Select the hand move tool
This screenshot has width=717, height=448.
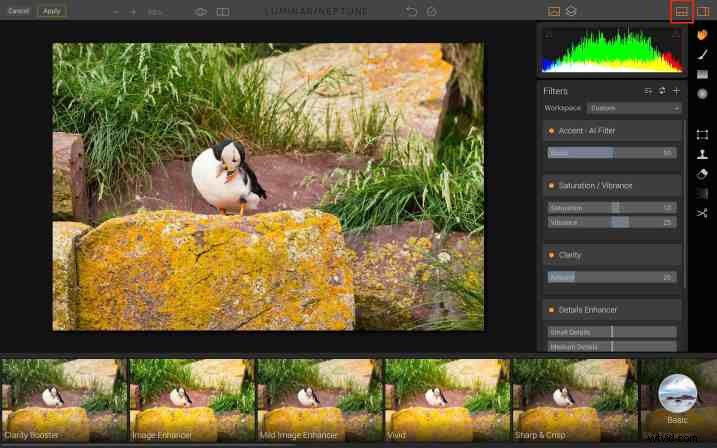point(702,34)
